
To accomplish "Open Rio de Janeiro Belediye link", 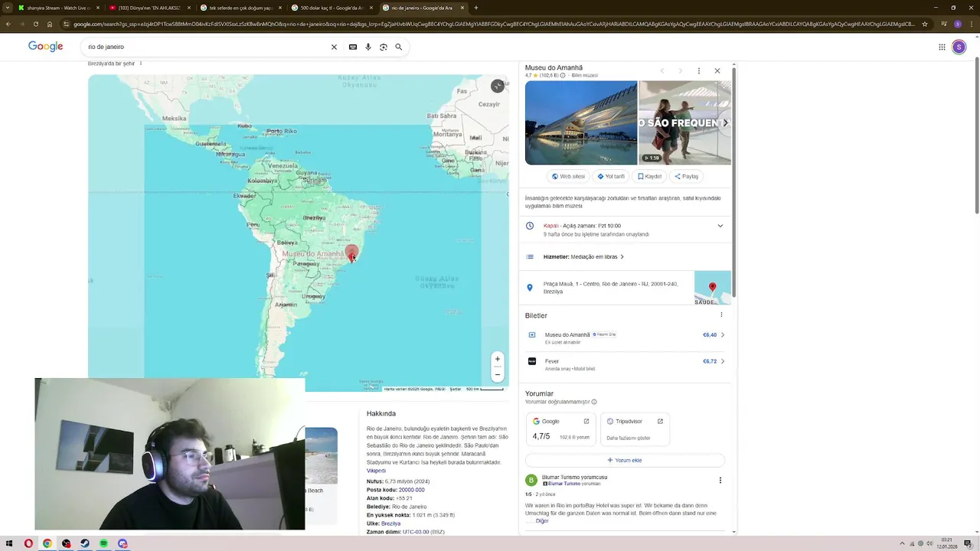I will (409, 507).
